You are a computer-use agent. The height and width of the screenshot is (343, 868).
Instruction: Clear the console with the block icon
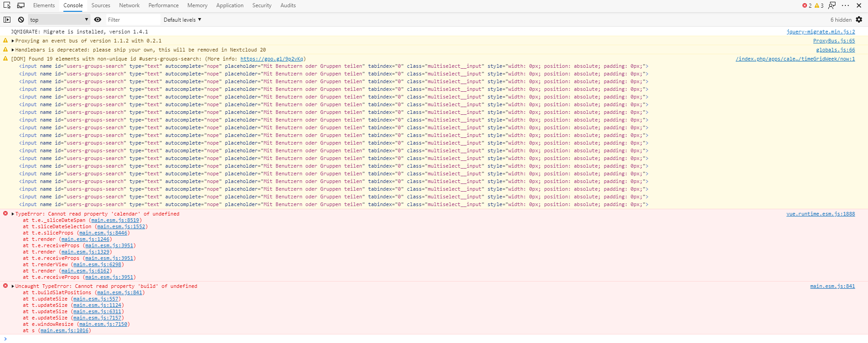pyautogui.click(x=21, y=19)
